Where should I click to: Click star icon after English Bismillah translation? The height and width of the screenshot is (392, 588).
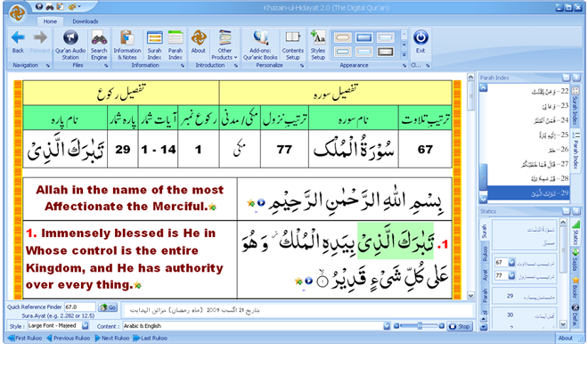pyautogui.click(x=212, y=207)
